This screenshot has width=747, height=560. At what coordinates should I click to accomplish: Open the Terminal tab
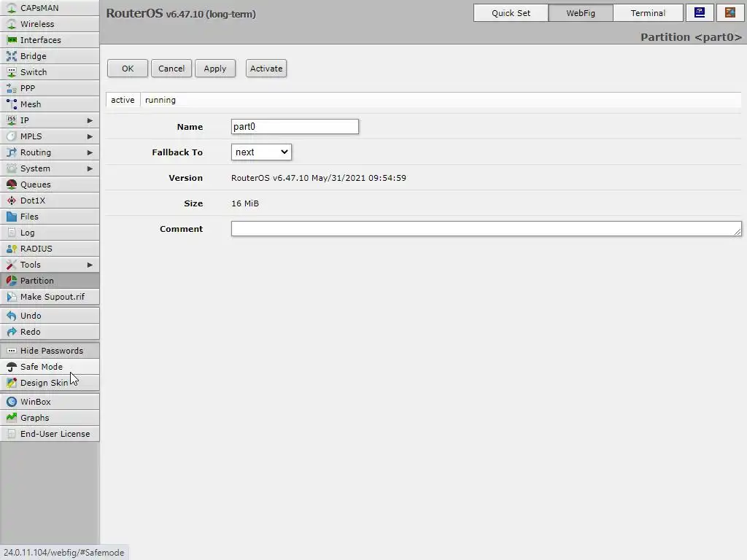648,13
